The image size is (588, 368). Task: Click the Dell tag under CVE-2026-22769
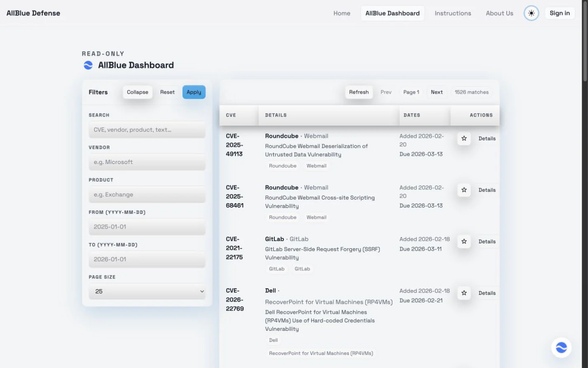click(273, 340)
